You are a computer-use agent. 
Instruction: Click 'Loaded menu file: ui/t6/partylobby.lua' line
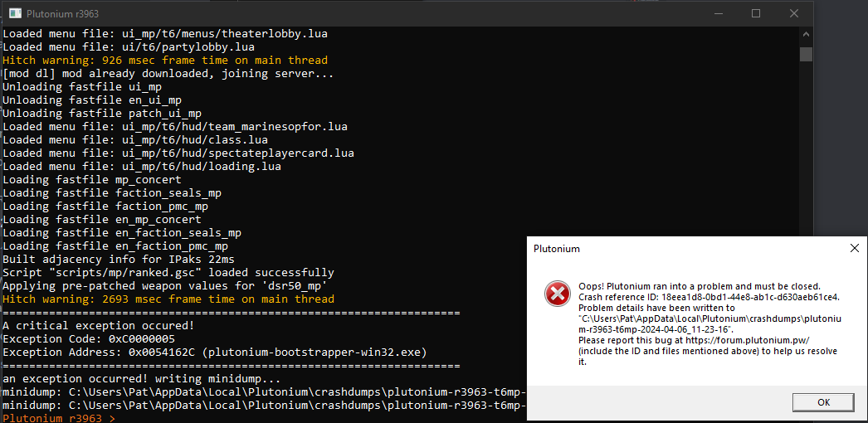click(x=129, y=47)
